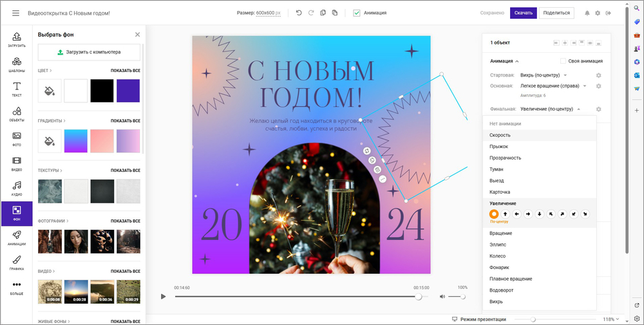Screen dimensions: 644x325
Task: Select the Скорость animation
Action: [x=539, y=135]
